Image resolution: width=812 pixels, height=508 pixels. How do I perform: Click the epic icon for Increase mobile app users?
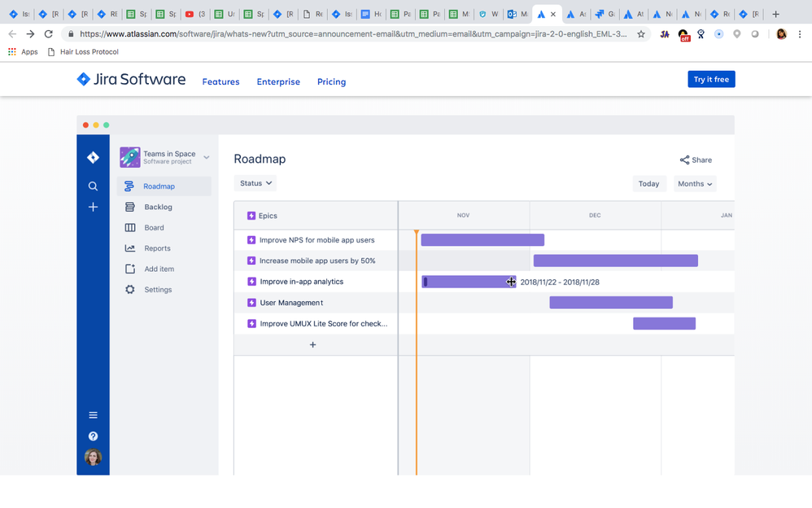coord(251,261)
